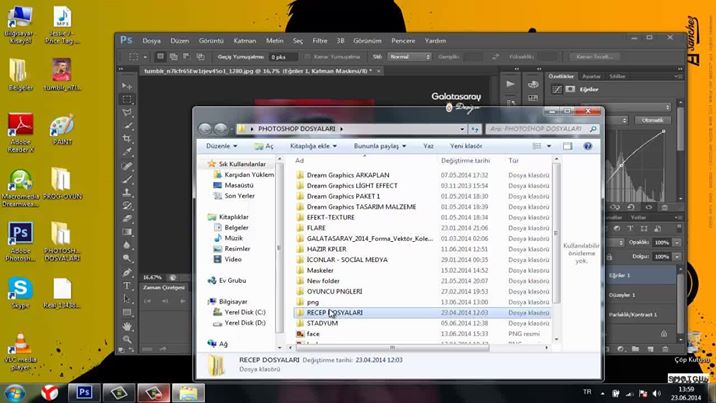Select the Crop tool
The image size is (716, 403).
point(127,138)
